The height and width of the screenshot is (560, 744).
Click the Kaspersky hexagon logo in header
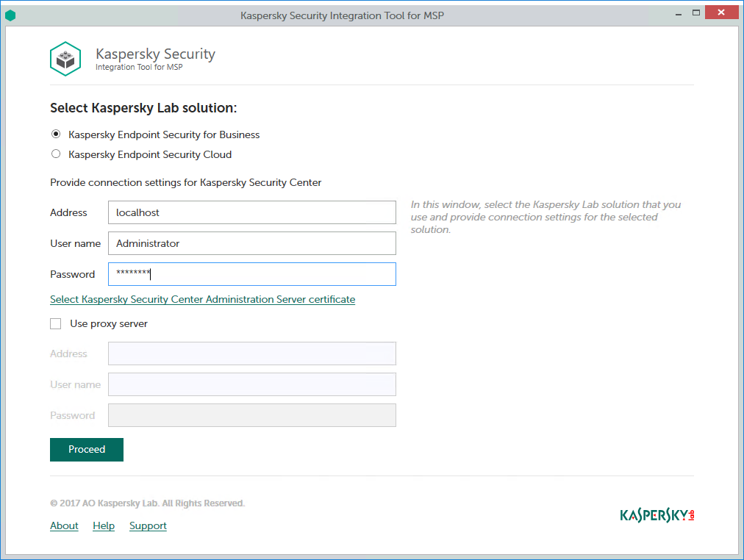(x=65, y=59)
